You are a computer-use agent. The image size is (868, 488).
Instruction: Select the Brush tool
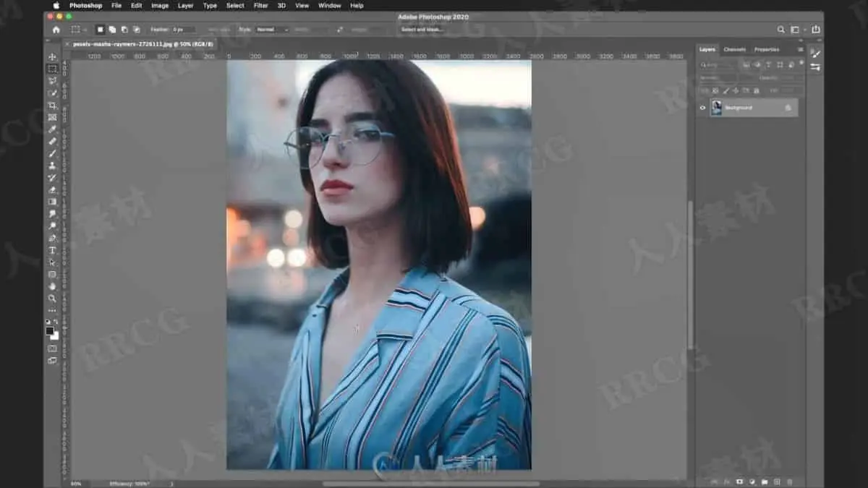click(52, 153)
